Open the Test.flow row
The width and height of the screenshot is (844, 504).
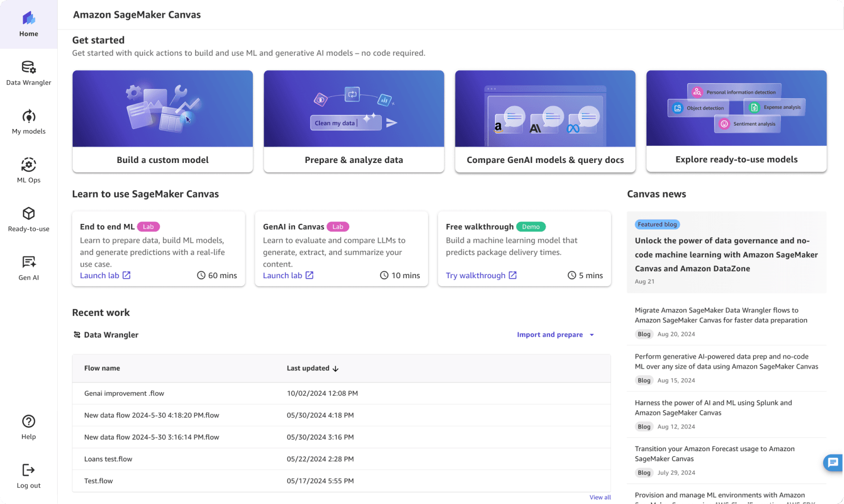coord(341,481)
